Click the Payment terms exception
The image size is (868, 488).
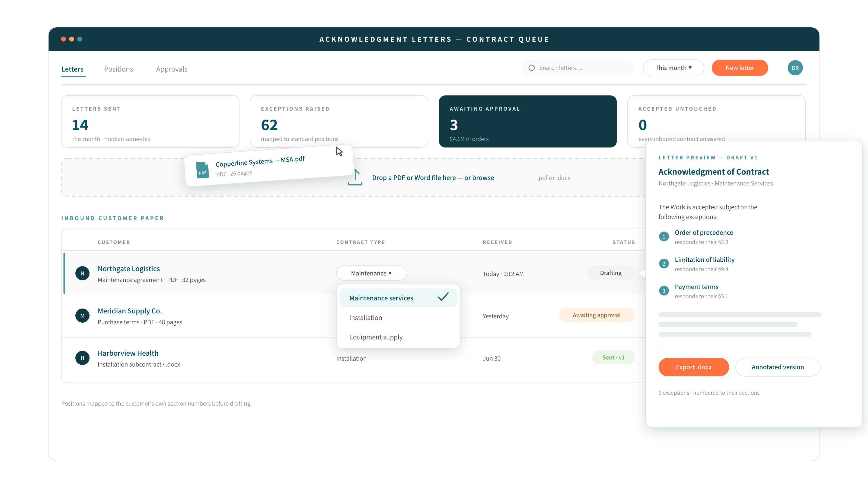pyautogui.click(x=697, y=287)
